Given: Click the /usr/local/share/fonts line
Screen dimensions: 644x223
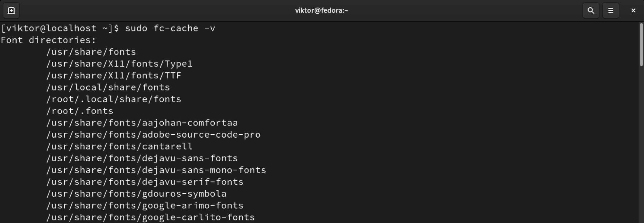Looking at the screenshot, I should (108, 87).
